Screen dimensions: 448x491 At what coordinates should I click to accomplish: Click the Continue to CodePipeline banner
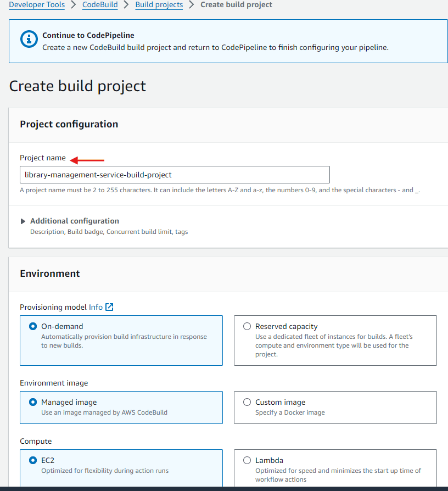click(228, 41)
